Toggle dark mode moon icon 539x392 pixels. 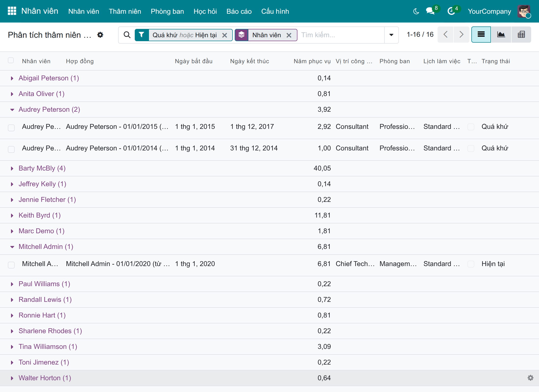point(416,11)
